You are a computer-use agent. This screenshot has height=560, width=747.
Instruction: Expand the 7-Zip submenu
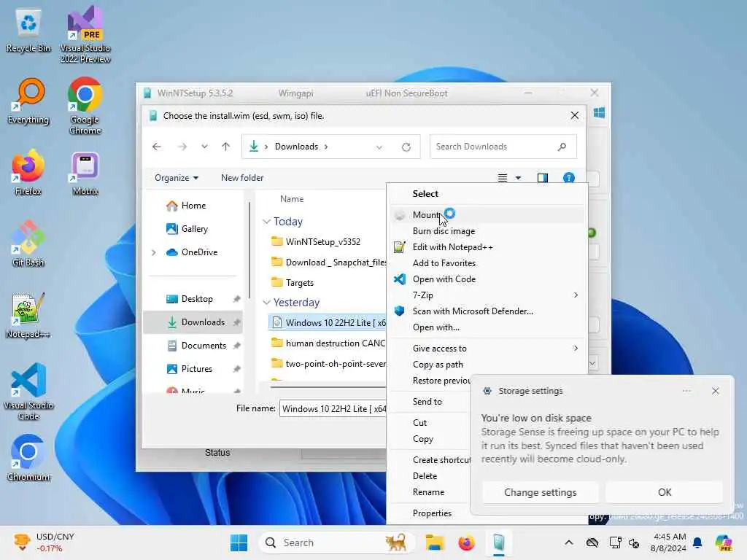click(x=576, y=295)
